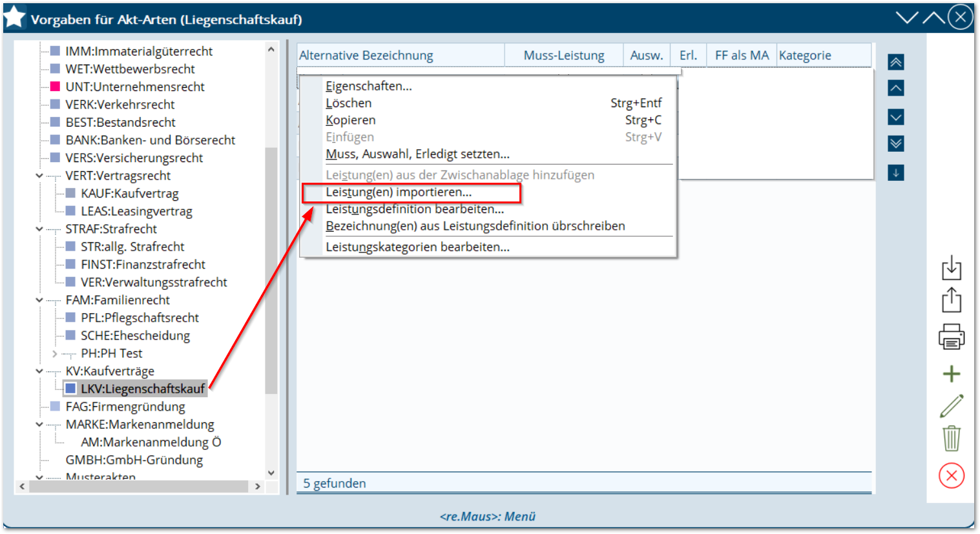980x534 pixels.
Task: Click the move-down single chevron icon
Action: point(895,117)
